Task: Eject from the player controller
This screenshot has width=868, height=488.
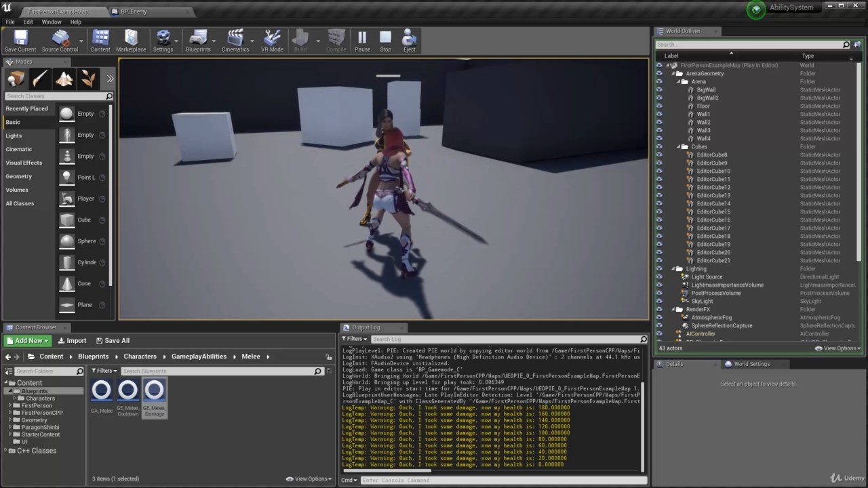Action: (x=410, y=41)
